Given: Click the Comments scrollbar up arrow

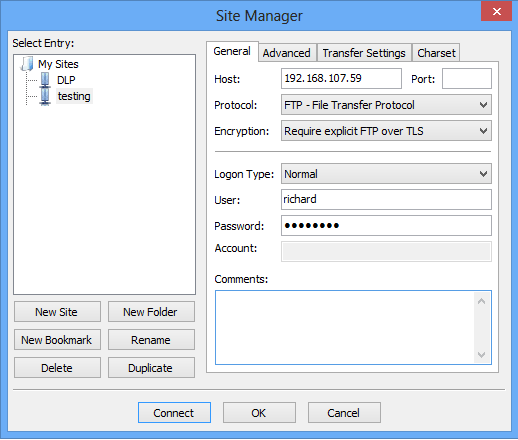Looking at the screenshot, I should tap(481, 301).
